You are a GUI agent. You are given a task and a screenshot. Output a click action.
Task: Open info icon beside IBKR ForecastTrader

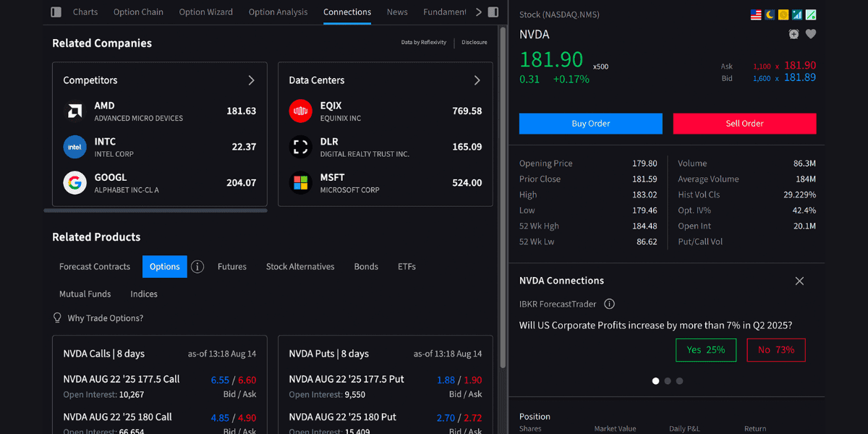tap(610, 305)
